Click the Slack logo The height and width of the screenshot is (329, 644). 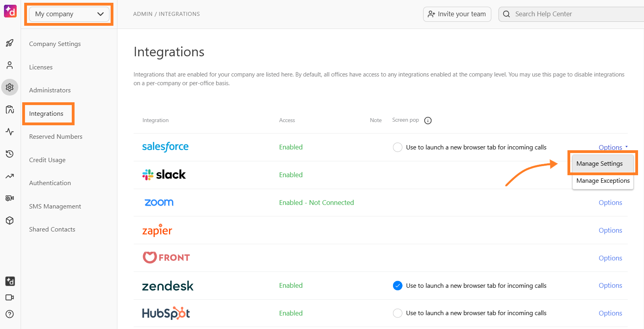click(x=164, y=174)
